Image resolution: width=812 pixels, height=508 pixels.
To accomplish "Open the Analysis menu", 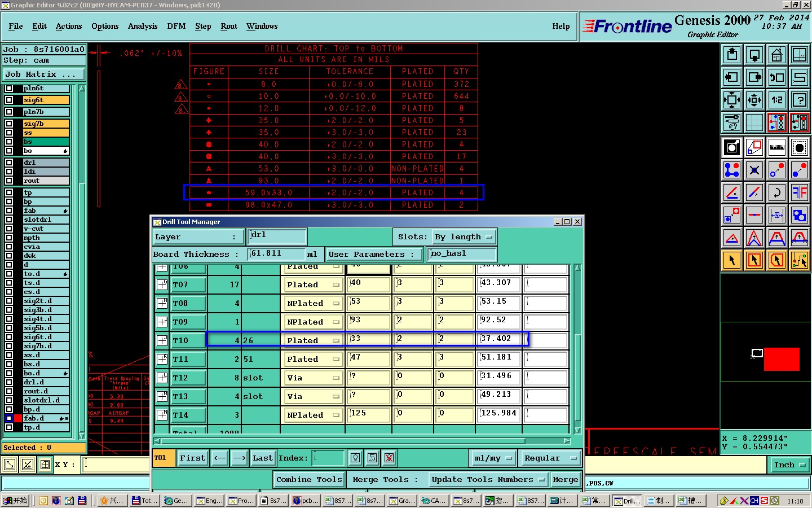I will point(143,26).
